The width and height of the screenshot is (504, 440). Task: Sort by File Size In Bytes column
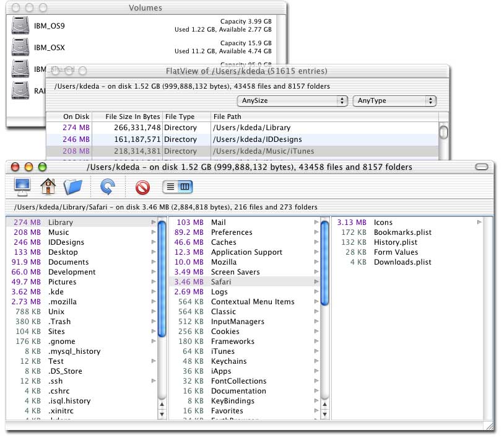(x=133, y=117)
